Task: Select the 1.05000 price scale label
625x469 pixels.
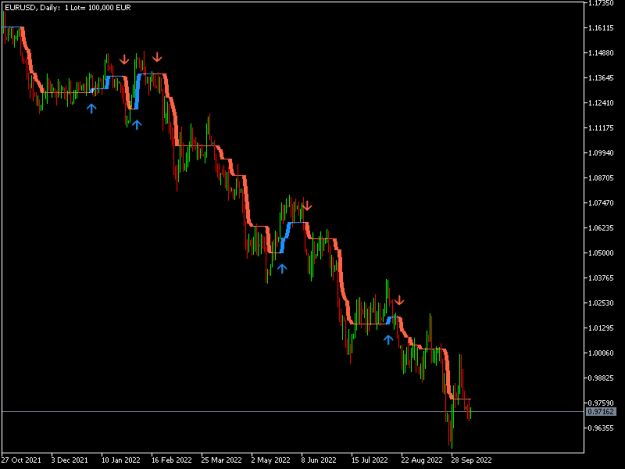Action: (601, 253)
